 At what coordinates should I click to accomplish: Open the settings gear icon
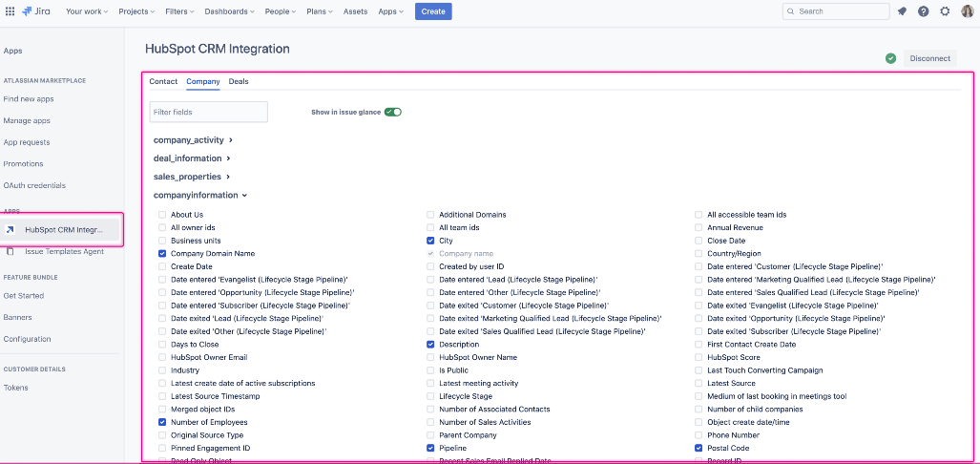pyautogui.click(x=945, y=11)
